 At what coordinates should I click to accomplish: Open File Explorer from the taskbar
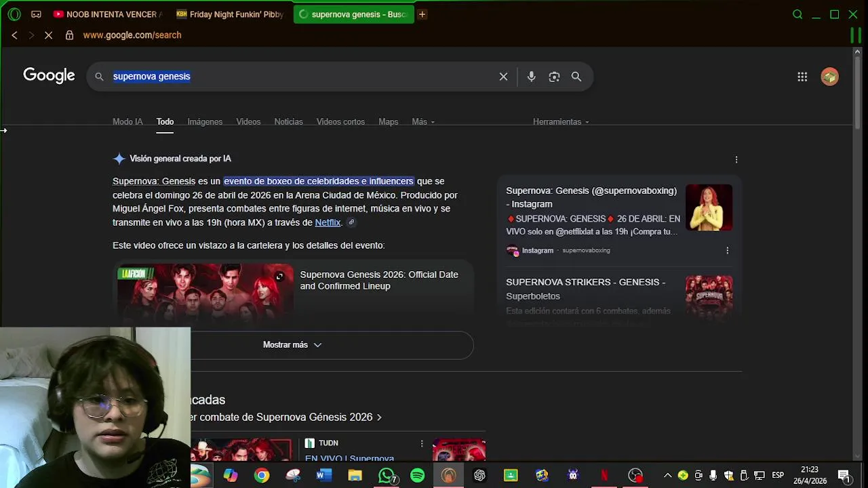point(355,476)
